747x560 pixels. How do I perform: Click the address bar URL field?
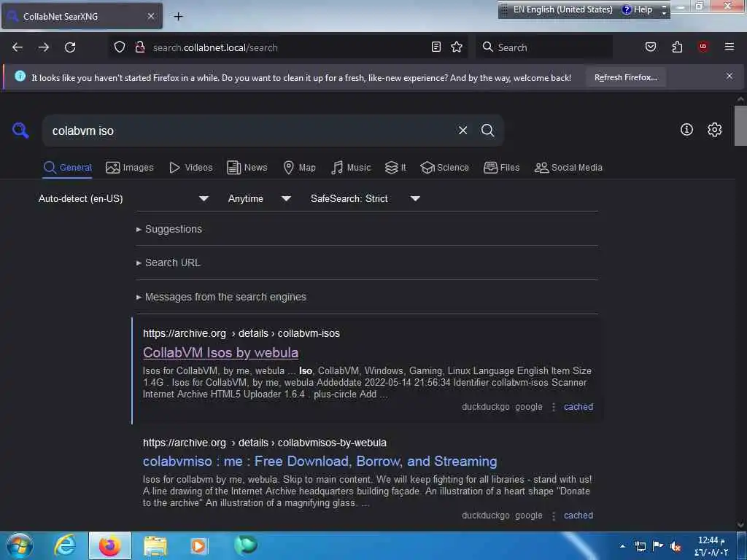coord(288,47)
